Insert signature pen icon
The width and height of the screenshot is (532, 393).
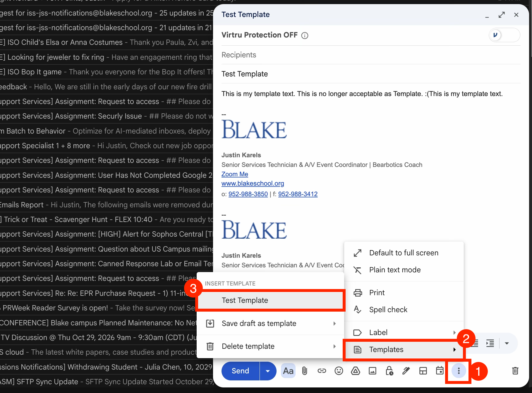pyautogui.click(x=406, y=371)
